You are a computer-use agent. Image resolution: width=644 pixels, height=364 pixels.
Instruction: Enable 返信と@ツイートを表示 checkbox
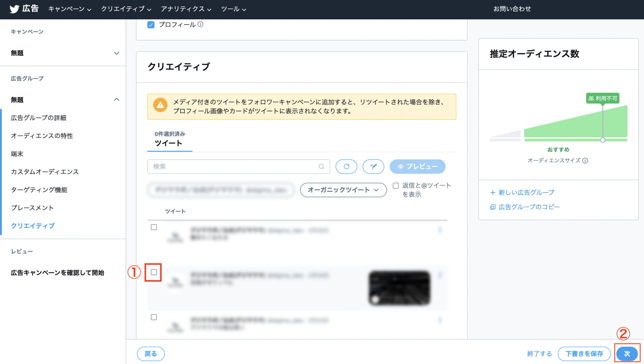(396, 186)
